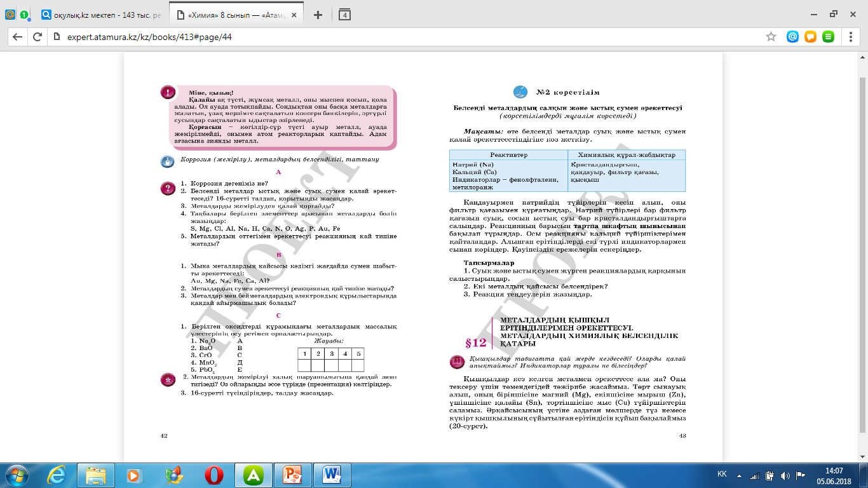The image size is (868, 488).
Task: Click the purple star icon near task 2
Action: [168, 380]
